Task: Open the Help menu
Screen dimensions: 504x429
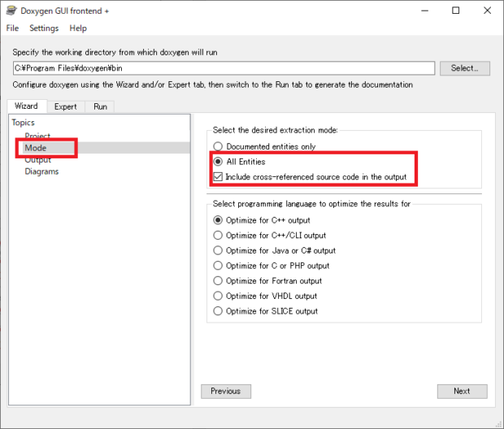Action: coord(78,28)
